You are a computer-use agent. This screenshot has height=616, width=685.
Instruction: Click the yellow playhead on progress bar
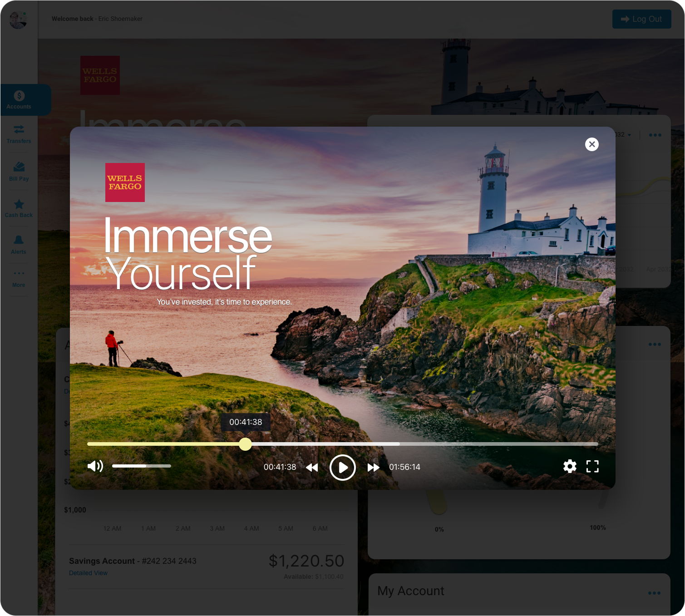pyautogui.click(x=245, y=444)
